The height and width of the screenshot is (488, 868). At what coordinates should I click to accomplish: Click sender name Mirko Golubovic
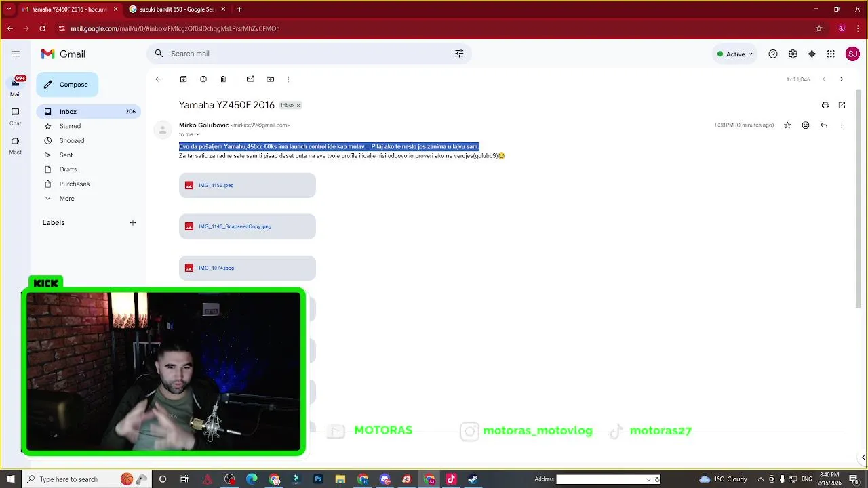click(204, 125)
